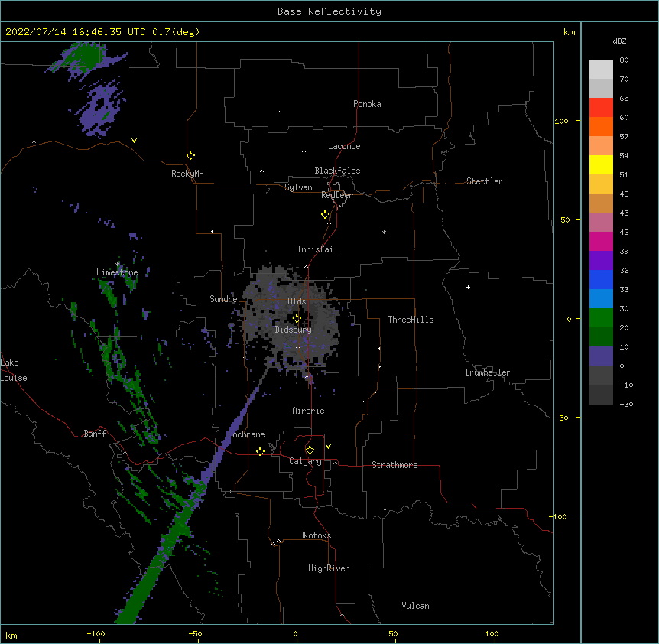Click the white asterisk above the Limestone label
This screenshot has width=659, height=644.
tap(118, 265)
